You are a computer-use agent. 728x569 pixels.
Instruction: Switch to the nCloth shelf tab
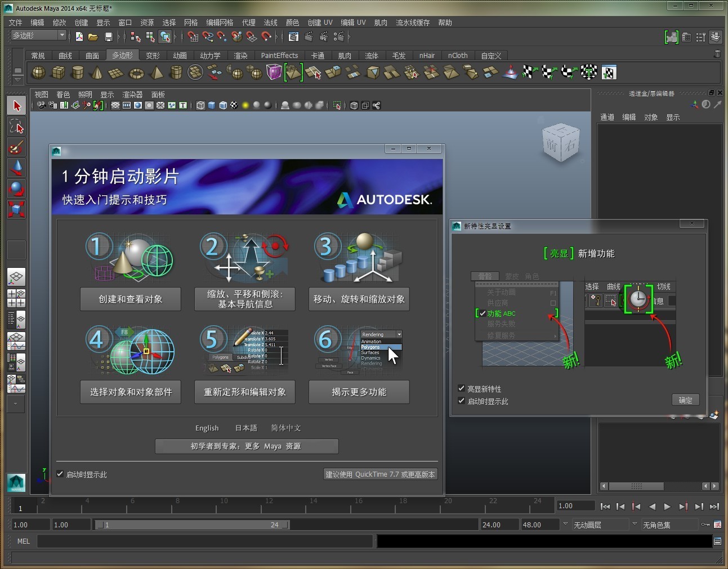458,56
